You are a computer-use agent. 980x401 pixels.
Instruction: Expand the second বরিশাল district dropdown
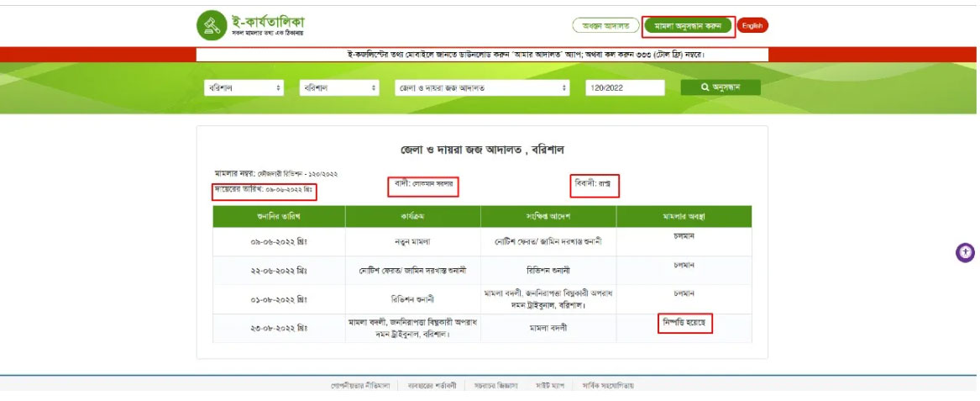(x=339, y=88)
